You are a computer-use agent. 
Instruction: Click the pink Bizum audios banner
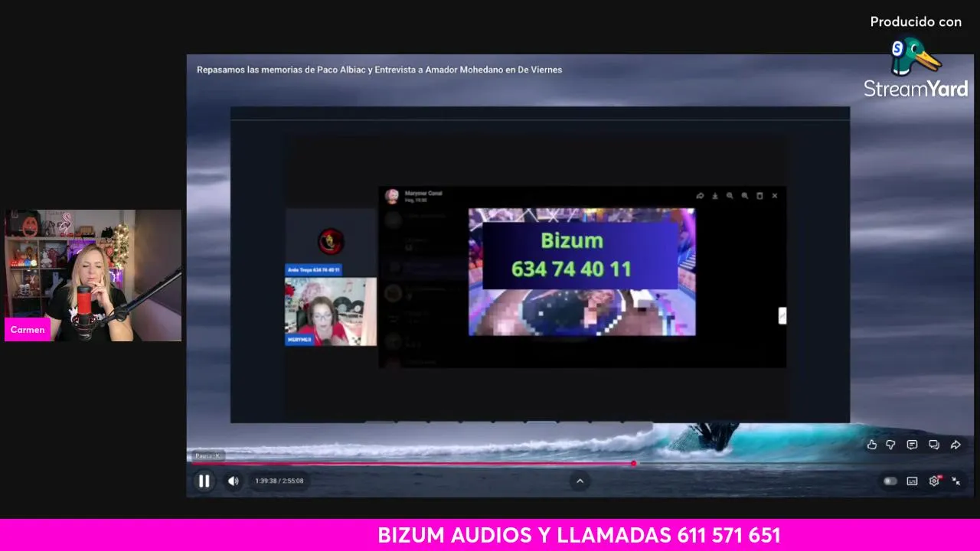coord(490,535)
